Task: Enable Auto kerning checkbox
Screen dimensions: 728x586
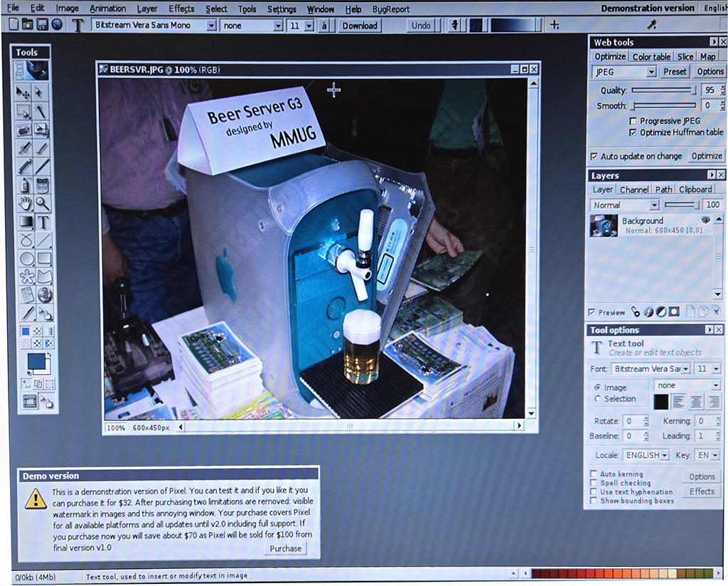Action: coord(594,474)
